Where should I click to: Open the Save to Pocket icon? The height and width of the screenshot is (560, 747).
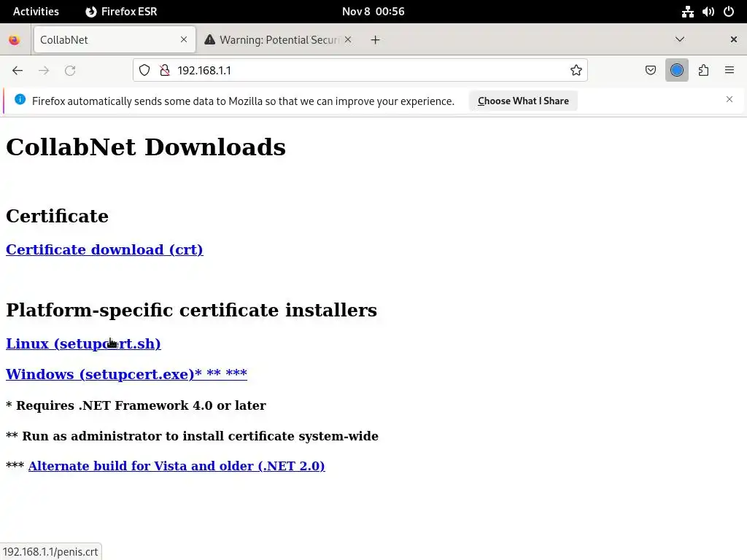tap(650, 71)
